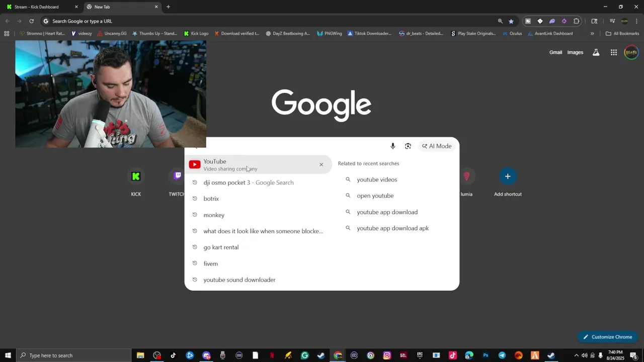Open the Oculus bookmark
644x362 pixels.
[512, 34]
